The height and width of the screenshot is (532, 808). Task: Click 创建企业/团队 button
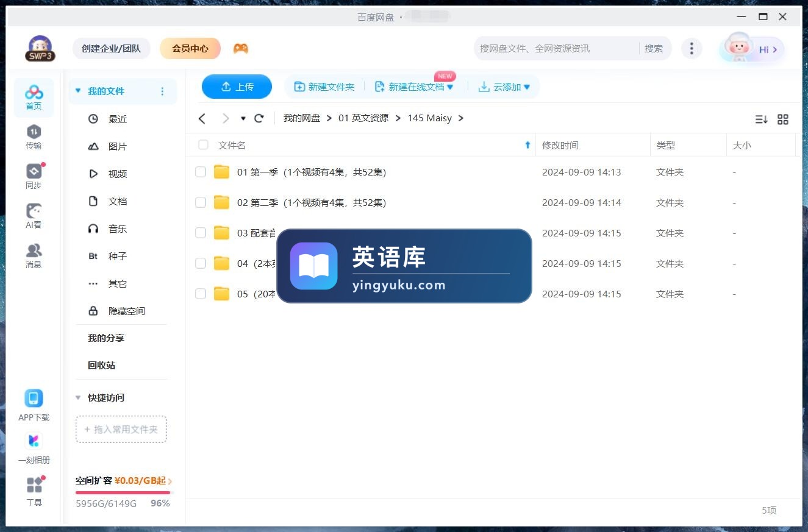point(112,48)
